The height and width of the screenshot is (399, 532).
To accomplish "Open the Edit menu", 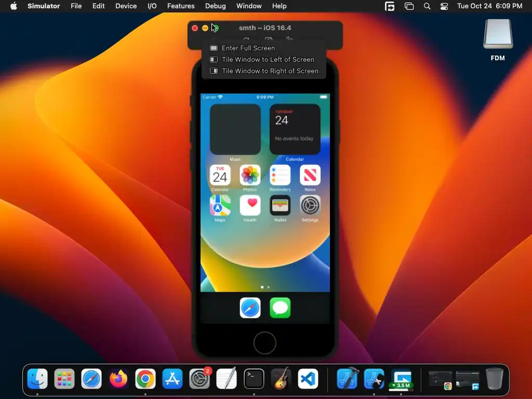I will [98, 6].
